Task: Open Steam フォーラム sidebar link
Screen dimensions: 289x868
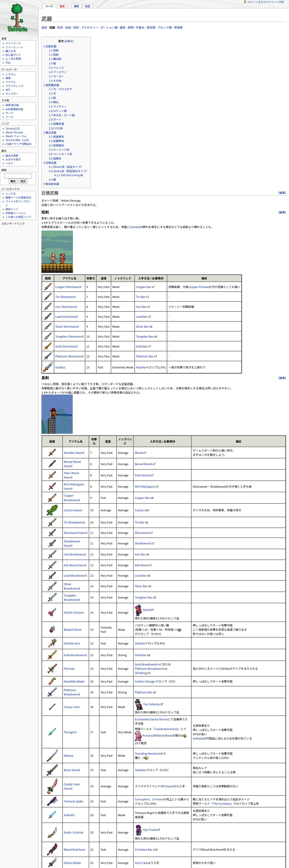Action: 16,136
